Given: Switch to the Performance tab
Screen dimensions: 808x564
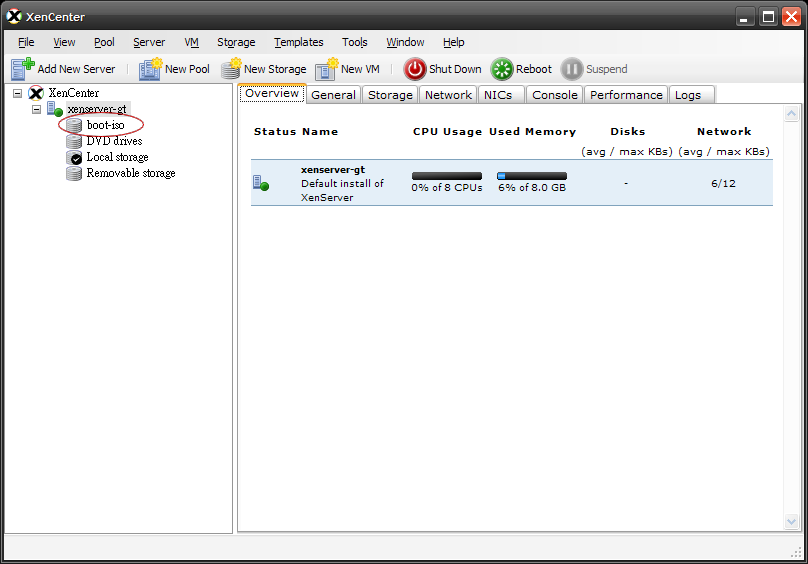Looking at the screenshot, I should 626,95.
